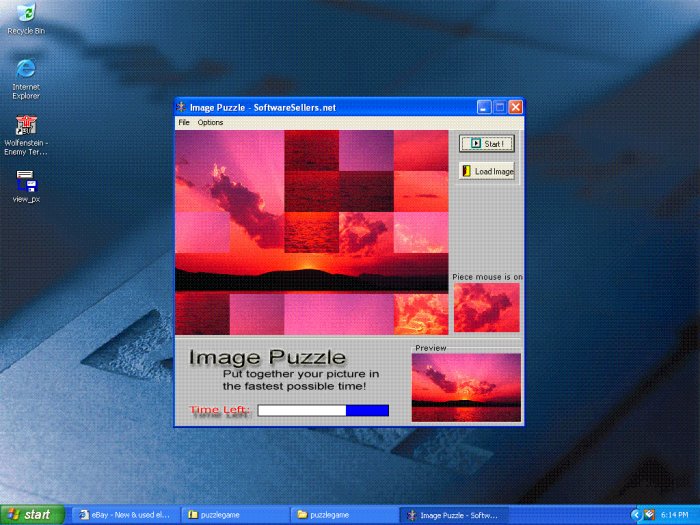Open the Options menu
The image size is (700, 525).
click(210, 122)
